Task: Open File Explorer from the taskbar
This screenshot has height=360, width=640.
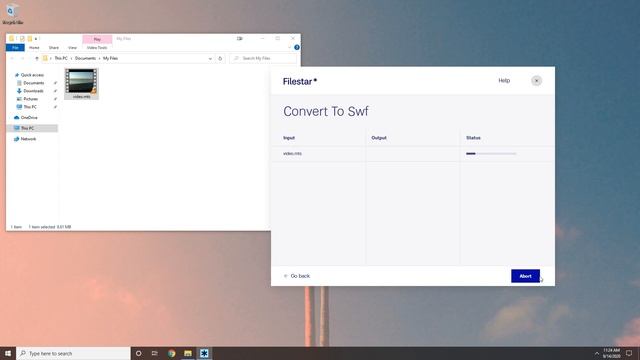Action: [x=188, y=353]
